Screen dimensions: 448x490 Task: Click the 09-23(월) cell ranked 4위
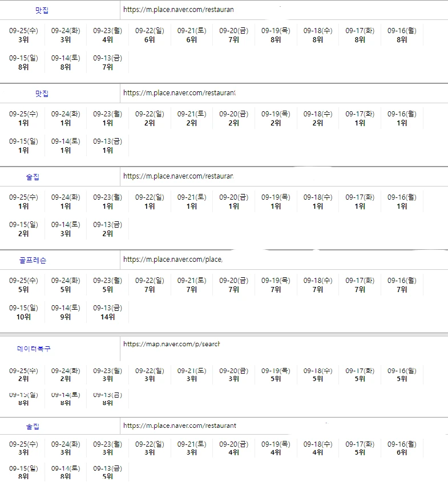pyautogui.click(x=107, y=35)
